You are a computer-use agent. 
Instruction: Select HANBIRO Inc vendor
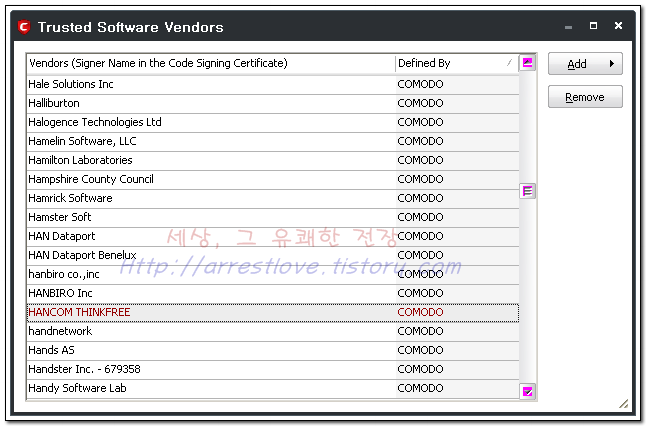point(273,293)
